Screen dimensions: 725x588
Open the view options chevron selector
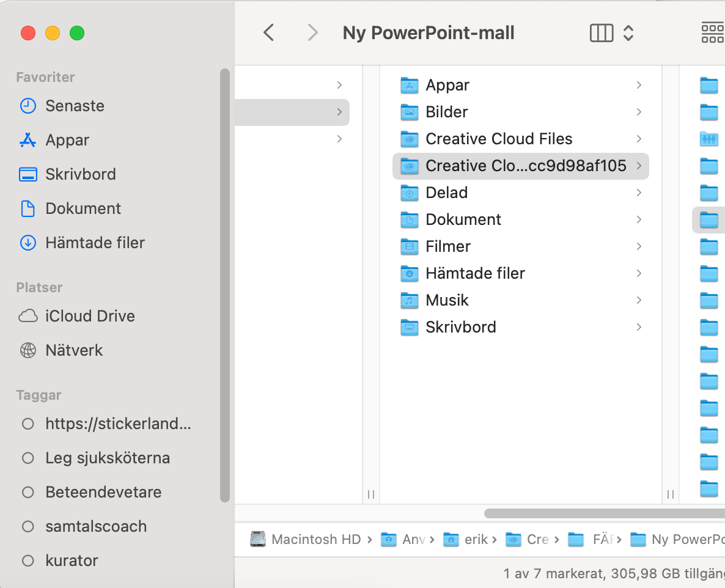pos(628,32)
